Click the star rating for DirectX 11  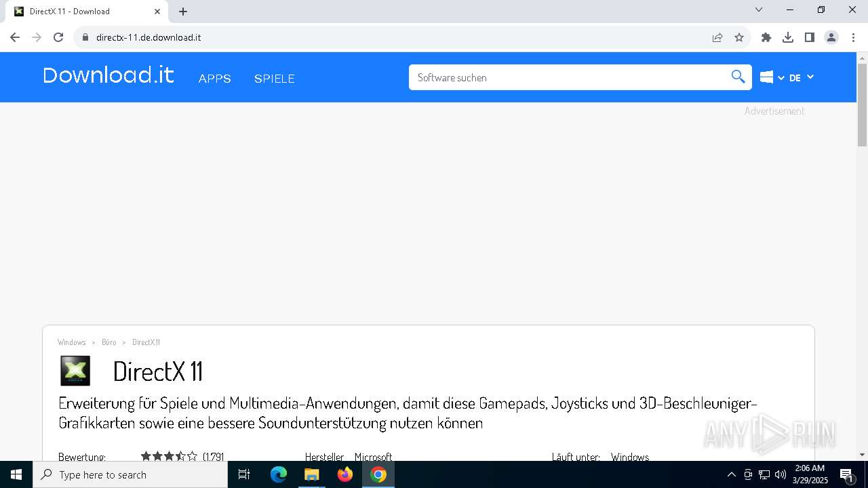tap(169, 457)
